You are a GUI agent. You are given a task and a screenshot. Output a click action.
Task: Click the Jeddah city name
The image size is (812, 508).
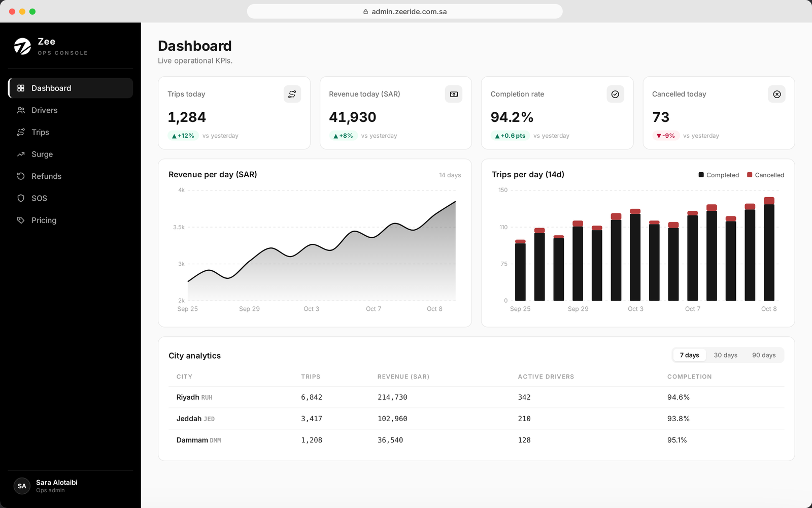pos(189,419)
